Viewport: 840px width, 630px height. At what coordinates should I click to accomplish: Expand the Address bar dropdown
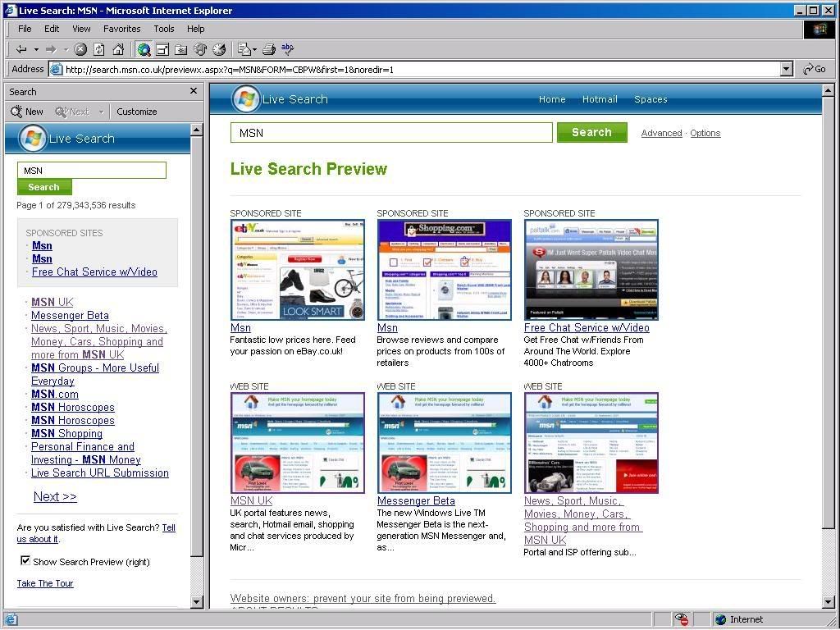[787, 69]
